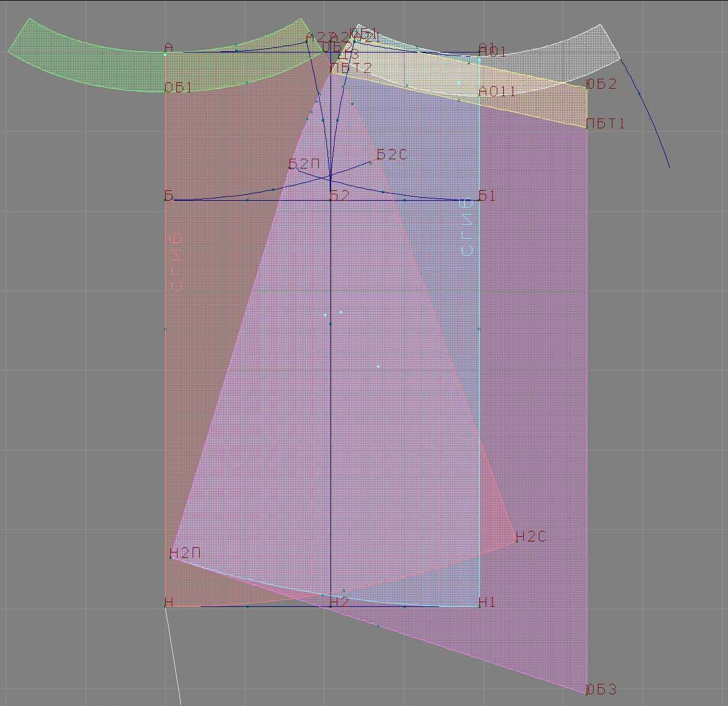This screenshot has height=706, width=728.
Task: Pick point Н2 on the bottom line
Action: [339, 602]
